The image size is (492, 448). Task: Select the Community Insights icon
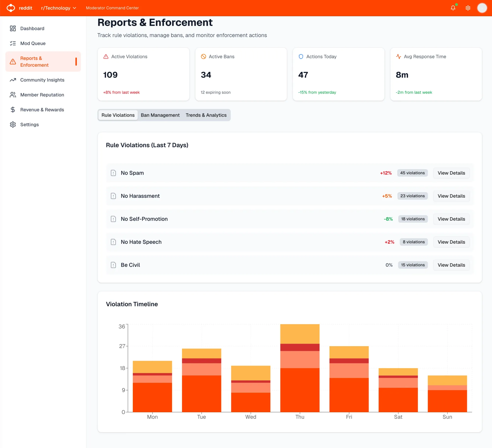coord(13,80)
